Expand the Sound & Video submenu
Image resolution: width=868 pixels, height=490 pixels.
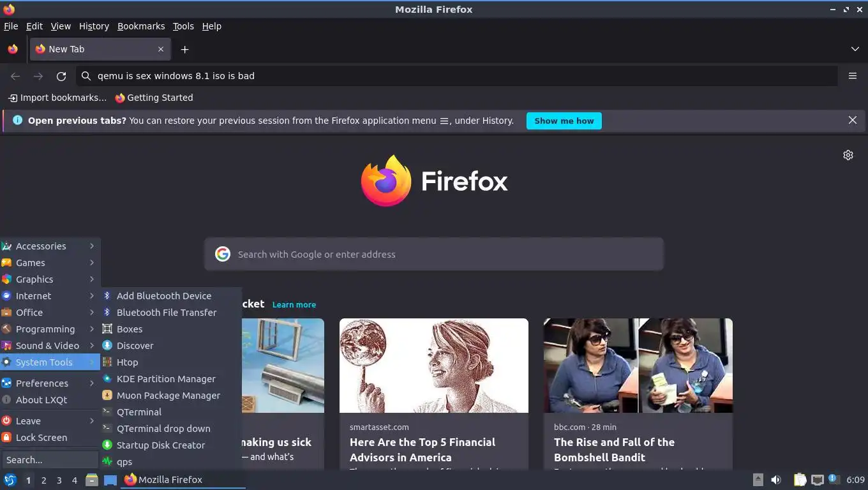coord(50,346)
